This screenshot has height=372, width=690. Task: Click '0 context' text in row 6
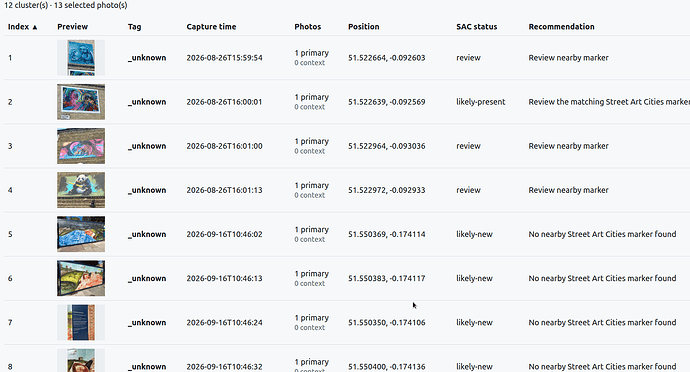[x=310, y=284]
